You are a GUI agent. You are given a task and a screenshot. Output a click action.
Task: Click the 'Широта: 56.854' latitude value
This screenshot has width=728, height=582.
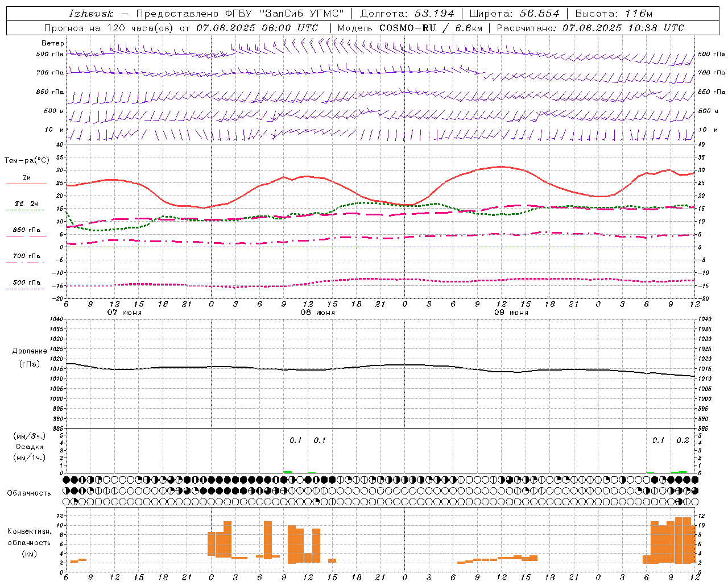(514, 14)
